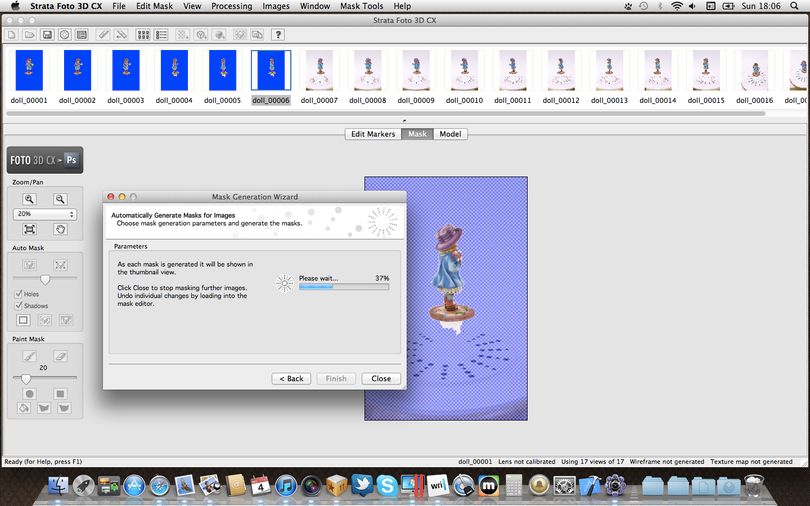Select the rectangle mask region icon
This screenshot has height=506, width=810.
[23, 320]
